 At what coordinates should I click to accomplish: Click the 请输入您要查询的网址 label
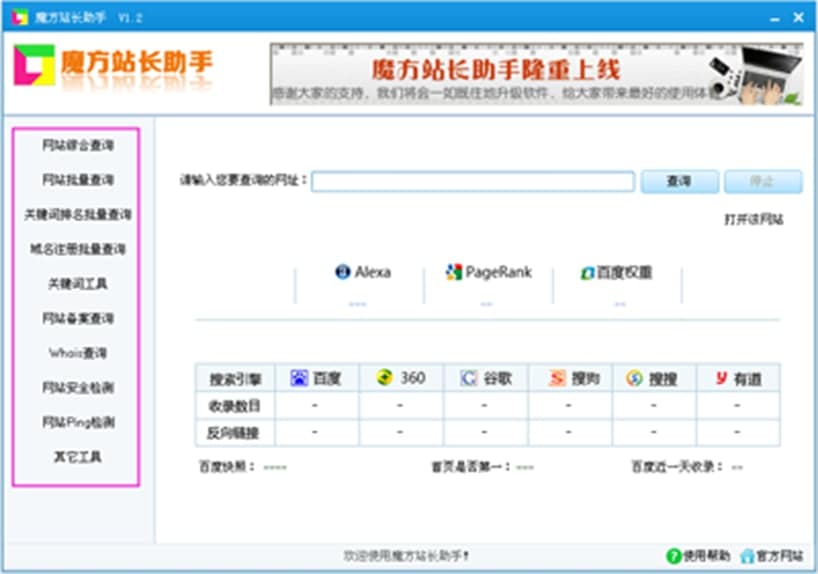pos(243,180)
